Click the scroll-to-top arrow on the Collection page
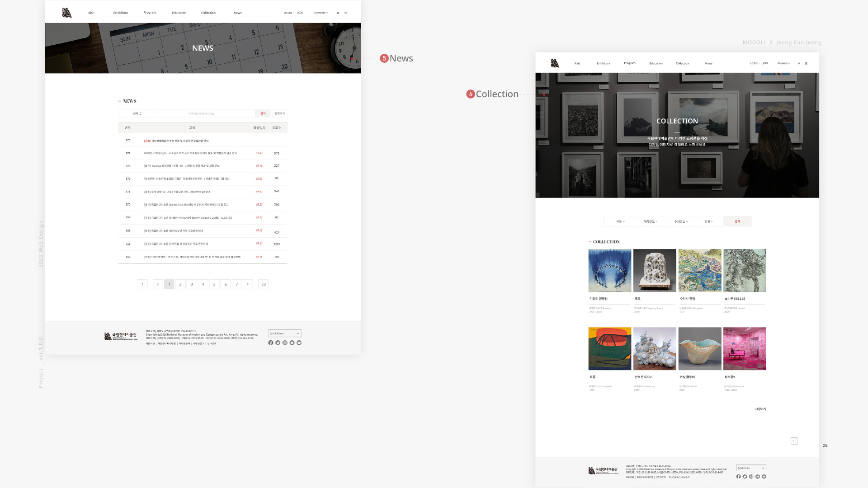The height and width of the screenshot is (488, 868). [794, 441]
